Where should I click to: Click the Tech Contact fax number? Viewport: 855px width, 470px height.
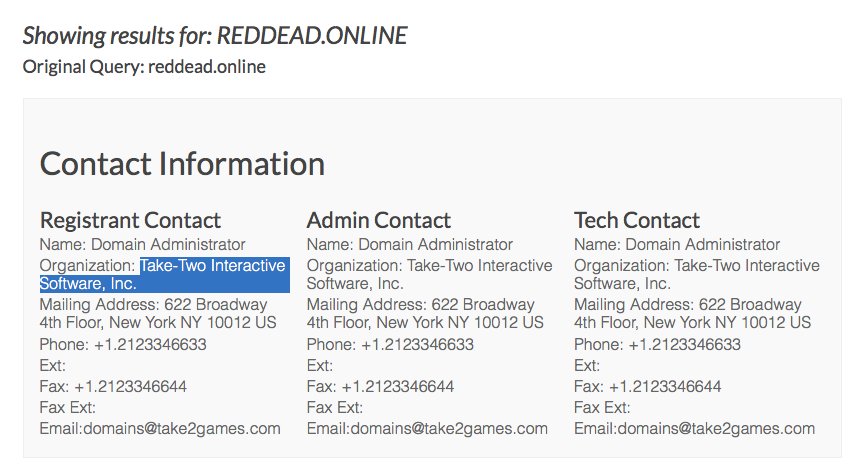(664, 386)
